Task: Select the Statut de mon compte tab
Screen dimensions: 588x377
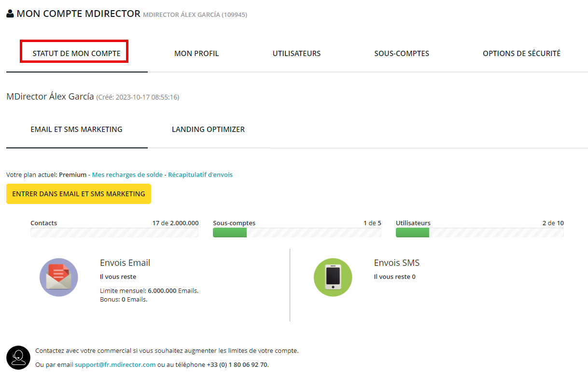Action: coord(76,54)
